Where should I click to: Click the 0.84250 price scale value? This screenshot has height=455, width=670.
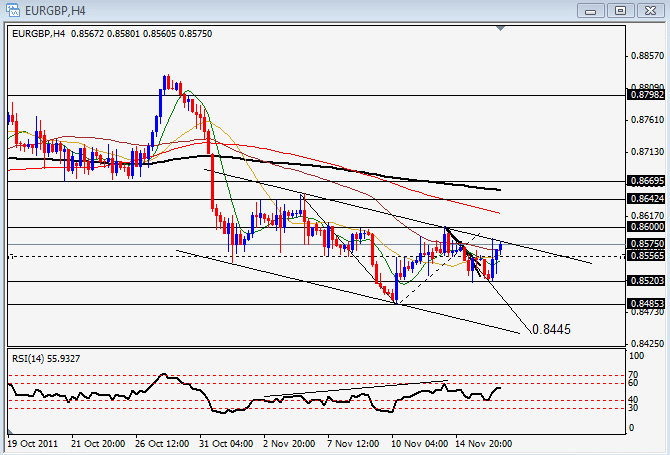coord(648,344)
